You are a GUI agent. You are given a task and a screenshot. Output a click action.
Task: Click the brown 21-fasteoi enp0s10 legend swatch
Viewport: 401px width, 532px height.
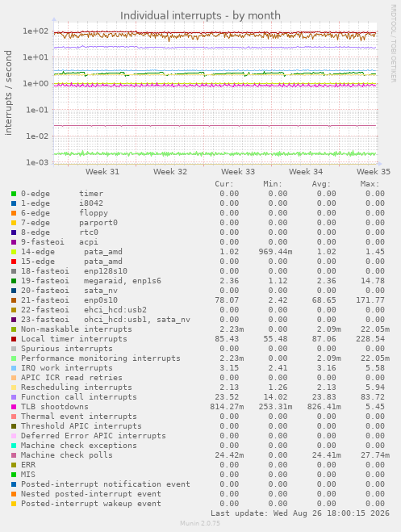pyautogui.click(x=14, y=300)
